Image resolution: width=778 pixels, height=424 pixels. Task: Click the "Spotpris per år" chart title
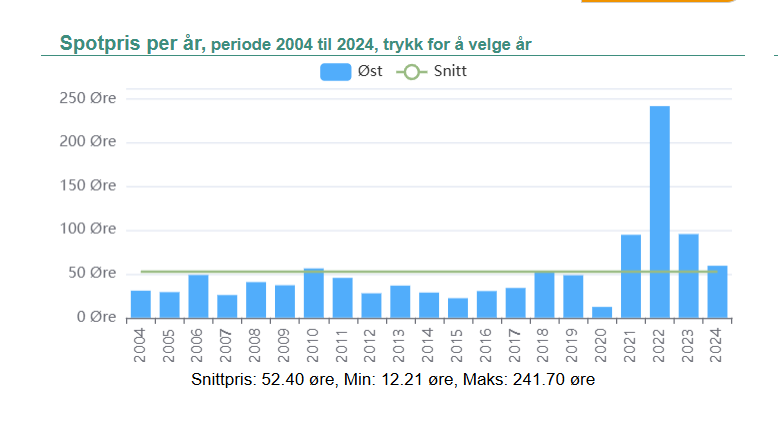tap(131, 44)
